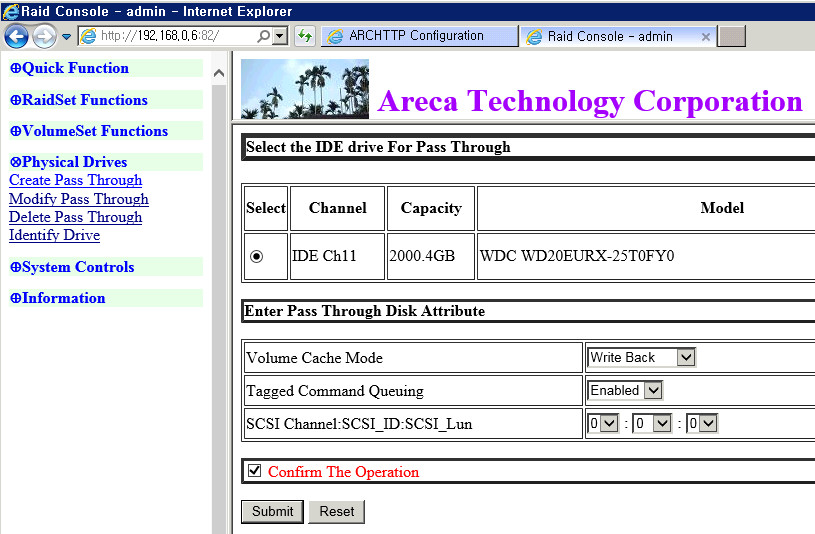The height and width of the screenshot is (534, 815).
Task: Click the WDC WD20EURX-25T0FY0 model cell
Action: pos(646,256)
